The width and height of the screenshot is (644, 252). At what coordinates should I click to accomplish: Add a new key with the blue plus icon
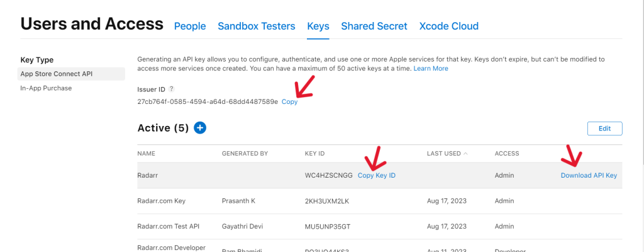pos(200,128)
